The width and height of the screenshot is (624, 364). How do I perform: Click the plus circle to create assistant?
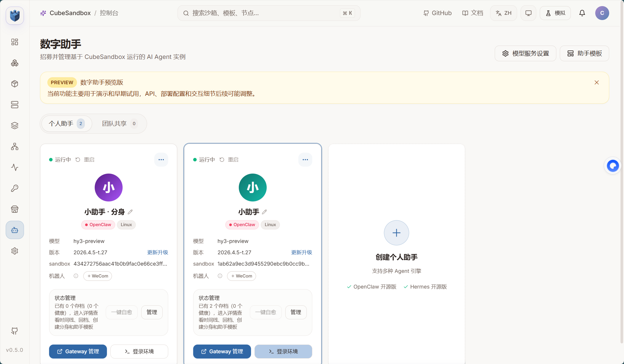click(397, 233)
